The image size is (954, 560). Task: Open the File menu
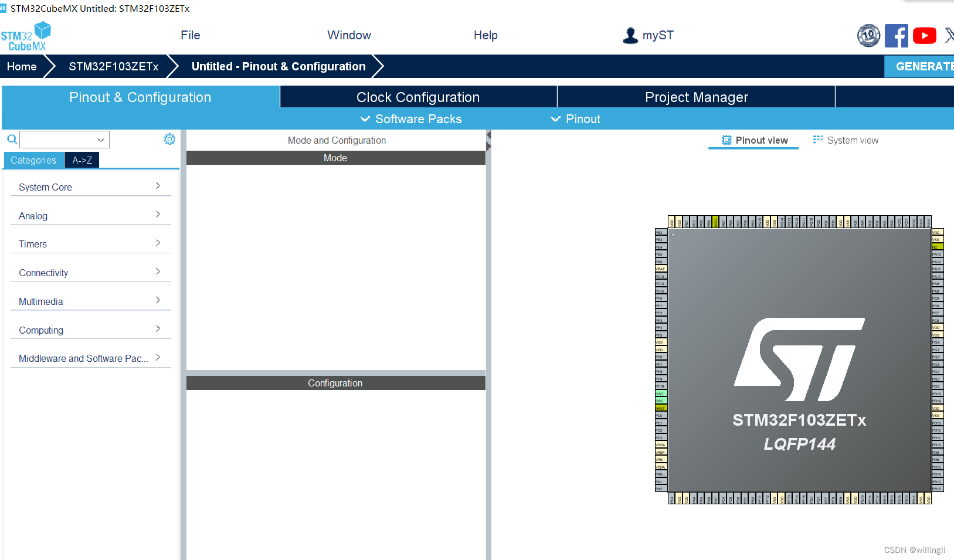pyautogui.click(x=190, y=35)
